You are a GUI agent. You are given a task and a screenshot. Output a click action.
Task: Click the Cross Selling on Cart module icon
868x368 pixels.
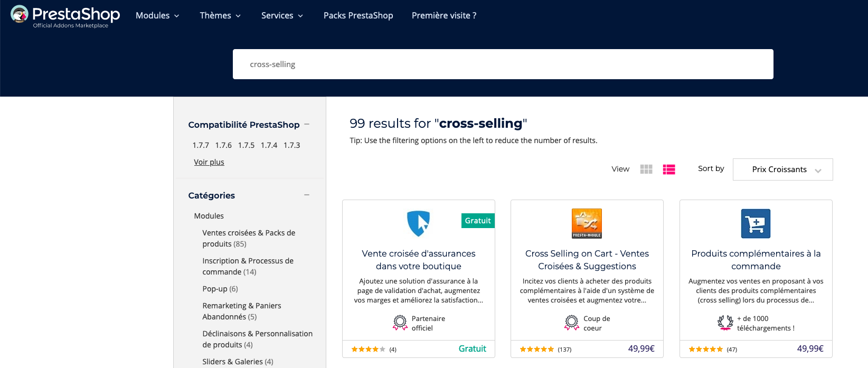587,223
